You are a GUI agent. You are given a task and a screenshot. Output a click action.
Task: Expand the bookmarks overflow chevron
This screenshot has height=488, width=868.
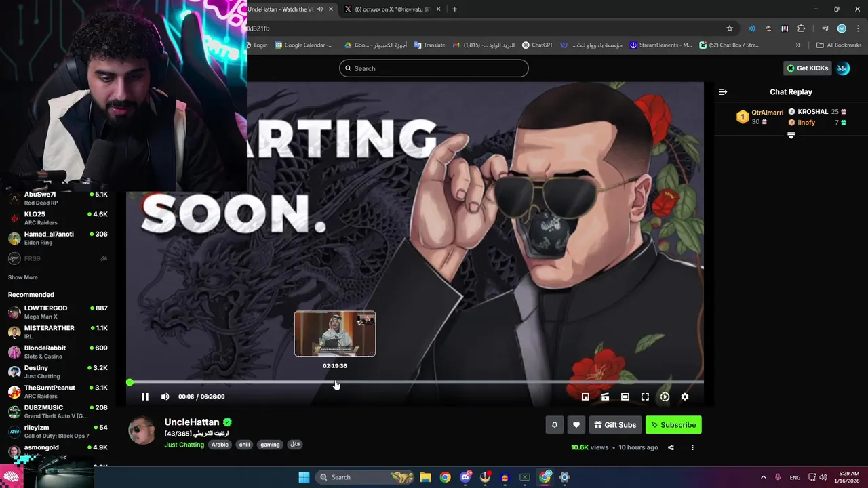[798, 45]
